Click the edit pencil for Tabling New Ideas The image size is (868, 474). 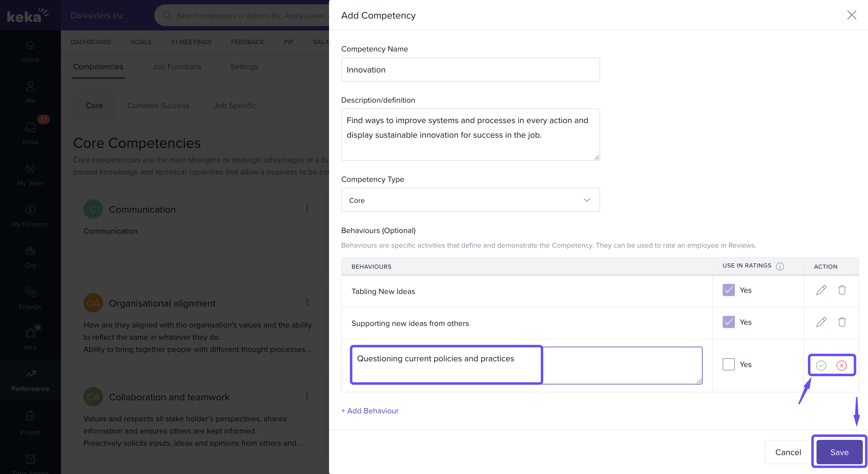click(821, 290)
